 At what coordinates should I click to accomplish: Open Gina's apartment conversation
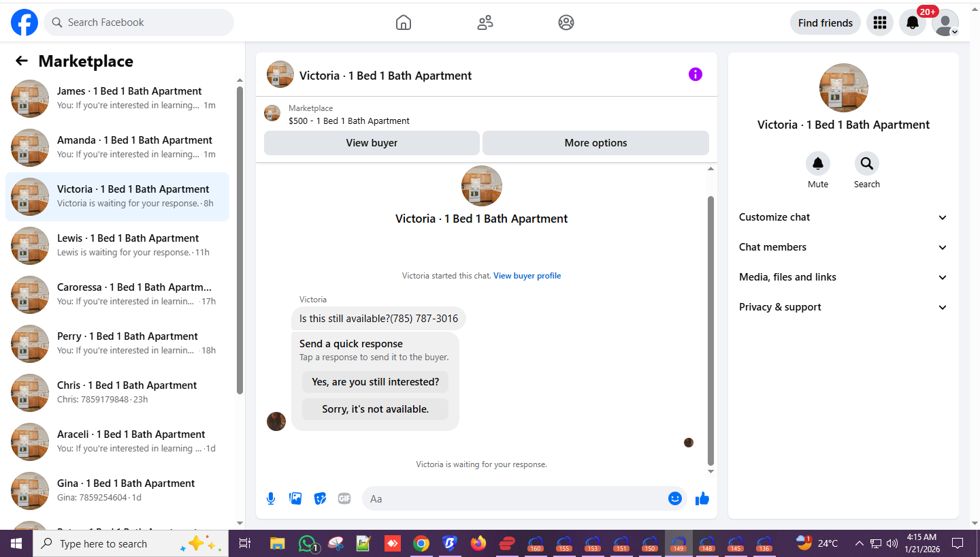117,491
